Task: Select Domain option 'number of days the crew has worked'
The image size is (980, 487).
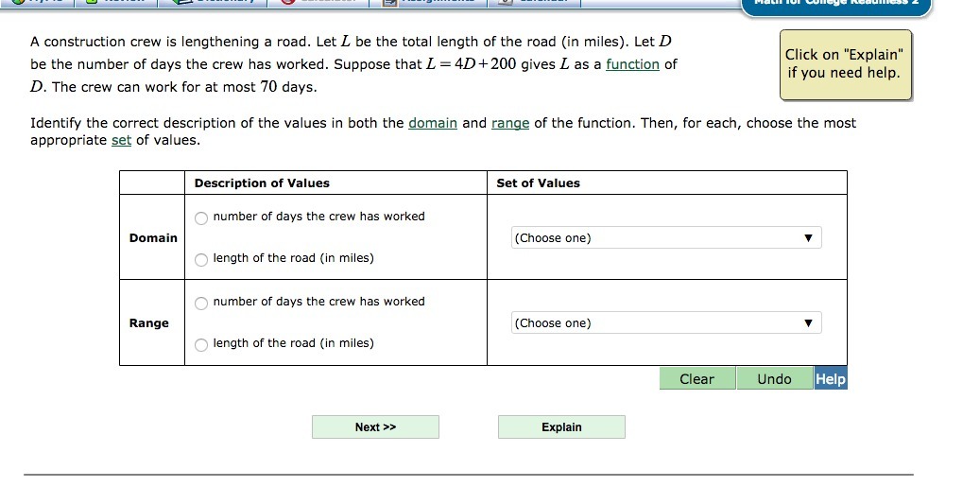Action: click(x=200, y=218)
